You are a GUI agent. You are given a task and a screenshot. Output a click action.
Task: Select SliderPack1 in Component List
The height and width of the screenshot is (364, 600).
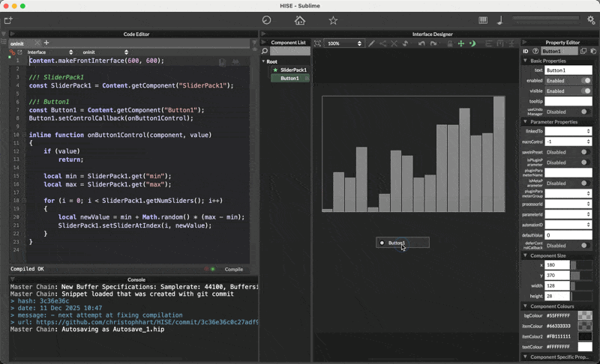tap(293, 70)
